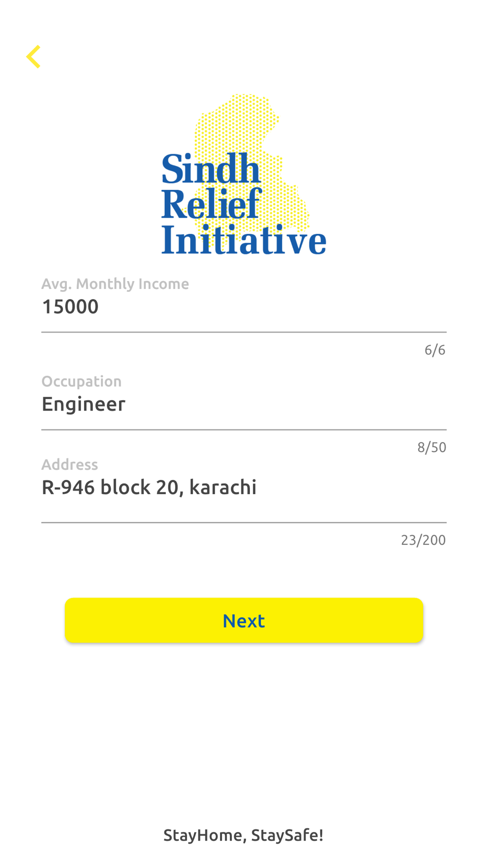Click the word Sindh in the logo
The width and height of the screenshot is (488, 868).
coord(211,168)
